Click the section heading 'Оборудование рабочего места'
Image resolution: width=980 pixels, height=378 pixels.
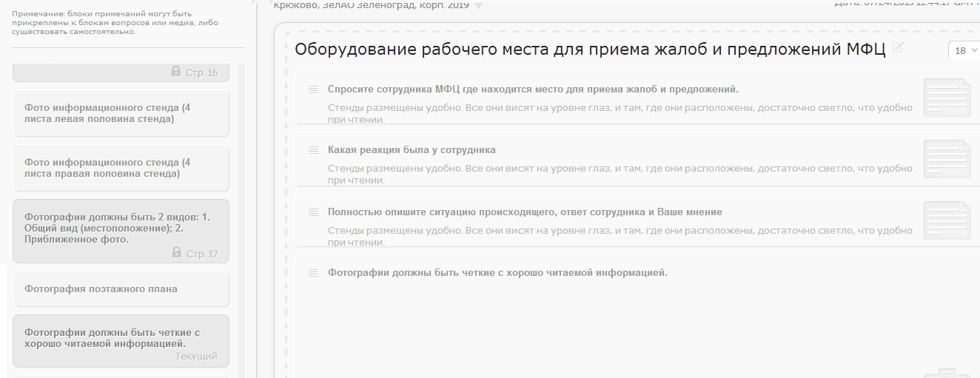click(589, 50)
